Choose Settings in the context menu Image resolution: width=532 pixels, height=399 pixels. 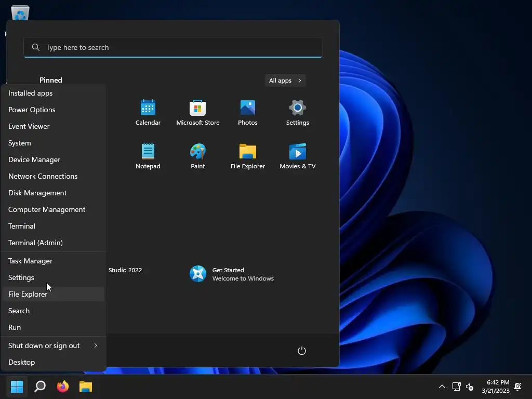coord(54,277)
